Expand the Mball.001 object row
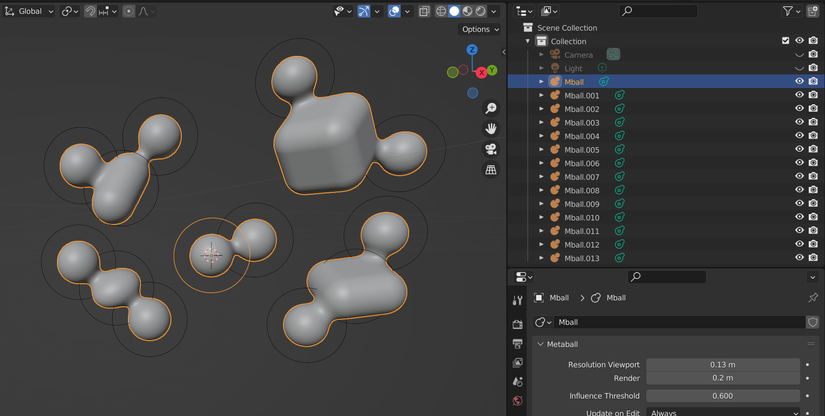Screen dimensions: 825x416 click(x=541, y=95)
